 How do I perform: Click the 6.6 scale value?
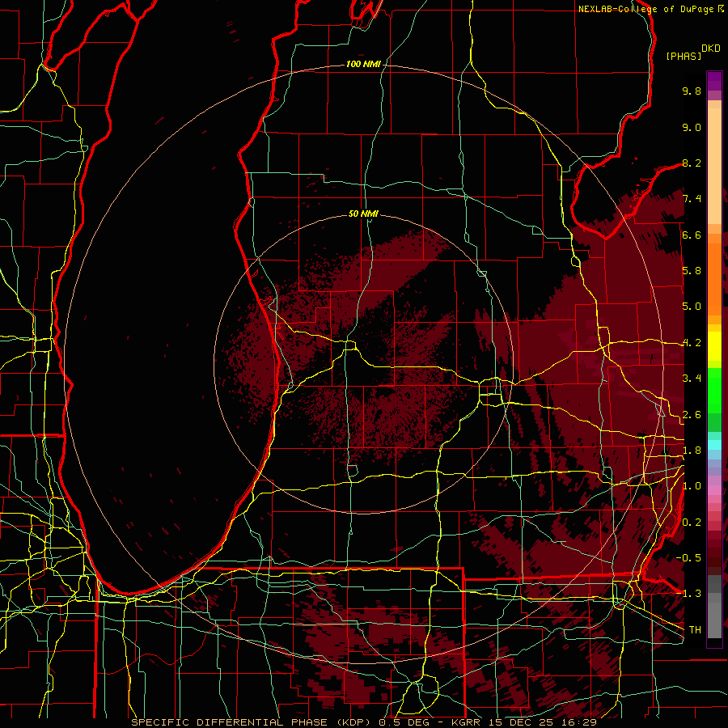692,235
